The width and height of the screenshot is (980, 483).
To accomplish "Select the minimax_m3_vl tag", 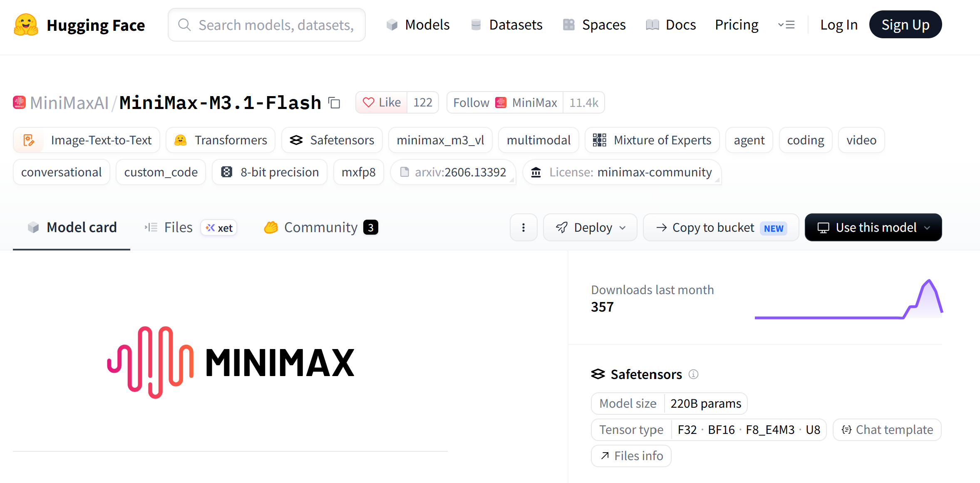I will tap(440, 140).
